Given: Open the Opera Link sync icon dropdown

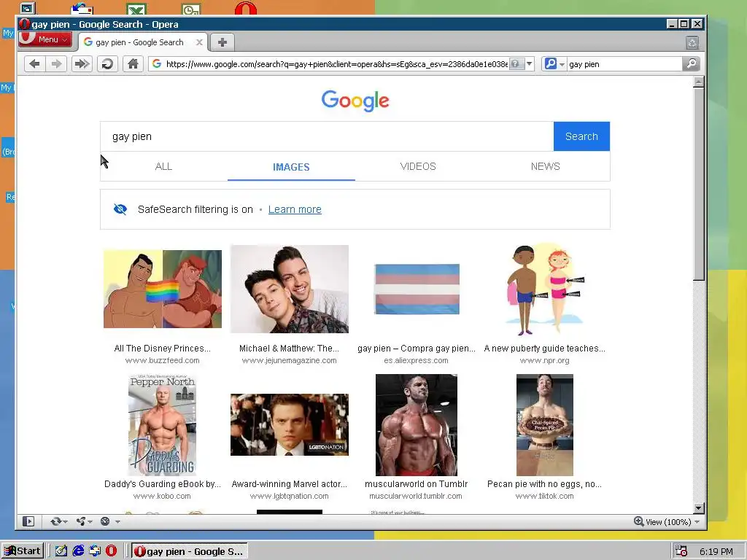Looking at the screenshot, I should click(x=58, y=521).
